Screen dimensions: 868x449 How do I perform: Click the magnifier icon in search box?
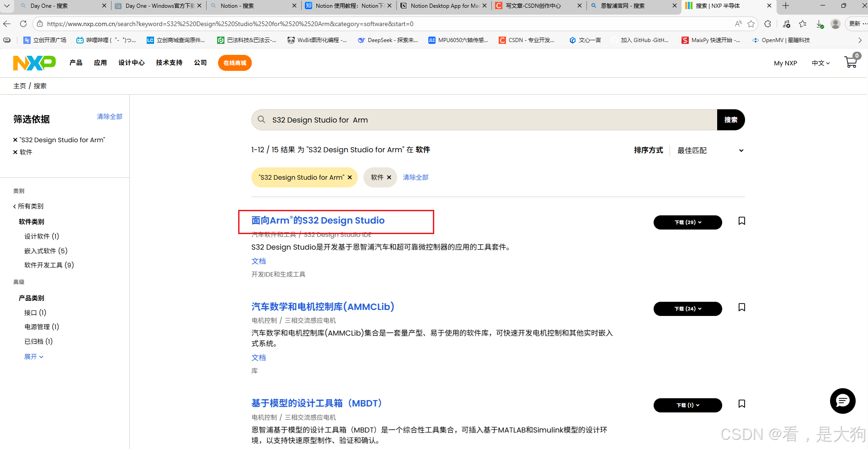tap(261, 119)
